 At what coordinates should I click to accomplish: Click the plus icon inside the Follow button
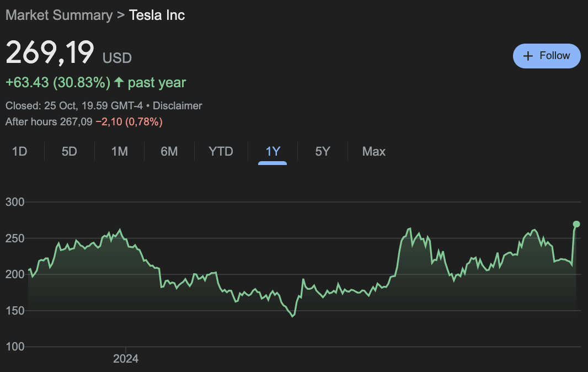coord(529,56)
